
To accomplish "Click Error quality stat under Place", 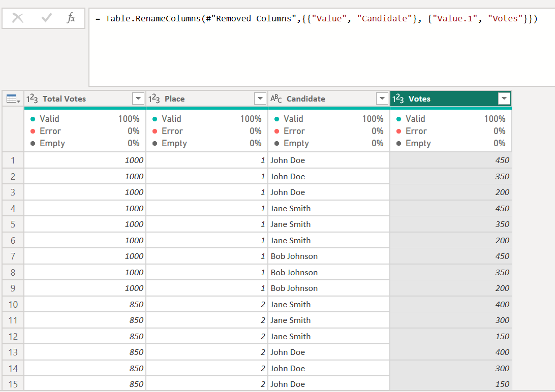I will 207,131.
